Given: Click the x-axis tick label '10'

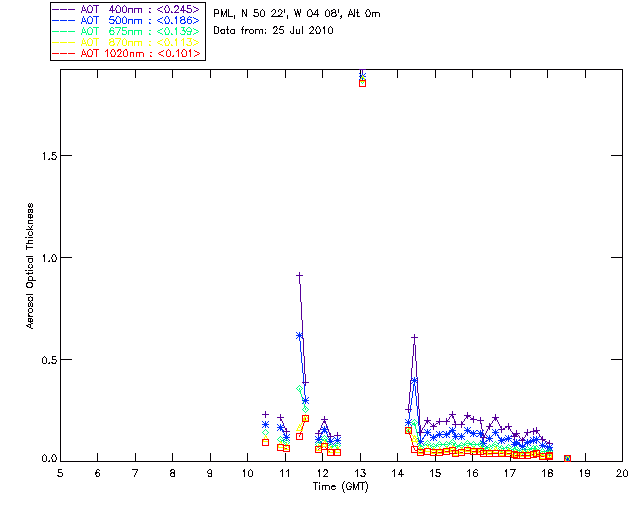Looking at the screenshot, I should pos(247,473).
